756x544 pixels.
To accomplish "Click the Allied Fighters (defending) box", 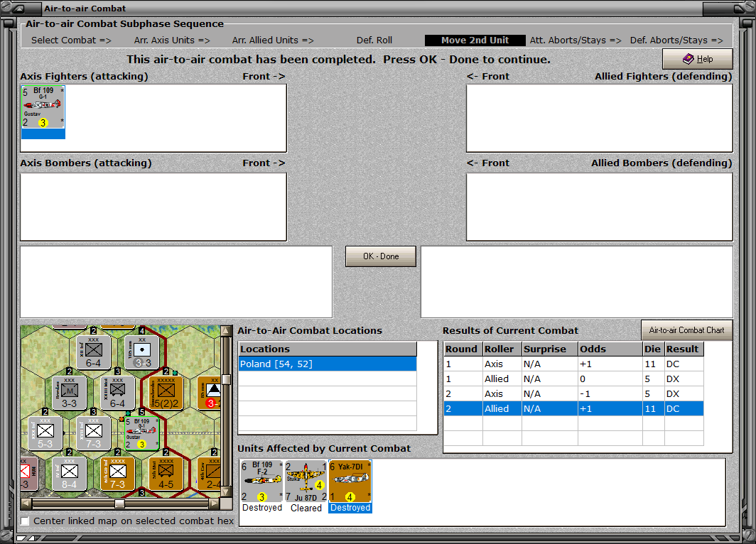I will [599, 119].
